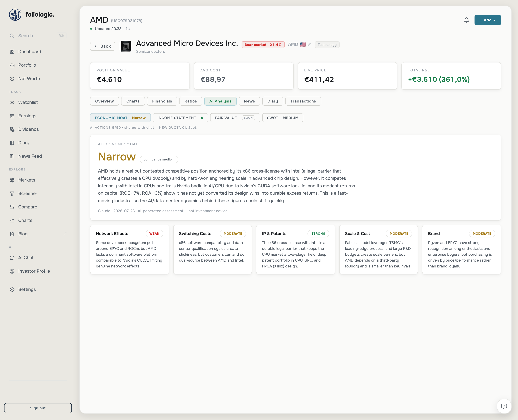Click the Diary notebook icon in sidebar
Screen dimensions: 518x420
(x=12, y=143)
